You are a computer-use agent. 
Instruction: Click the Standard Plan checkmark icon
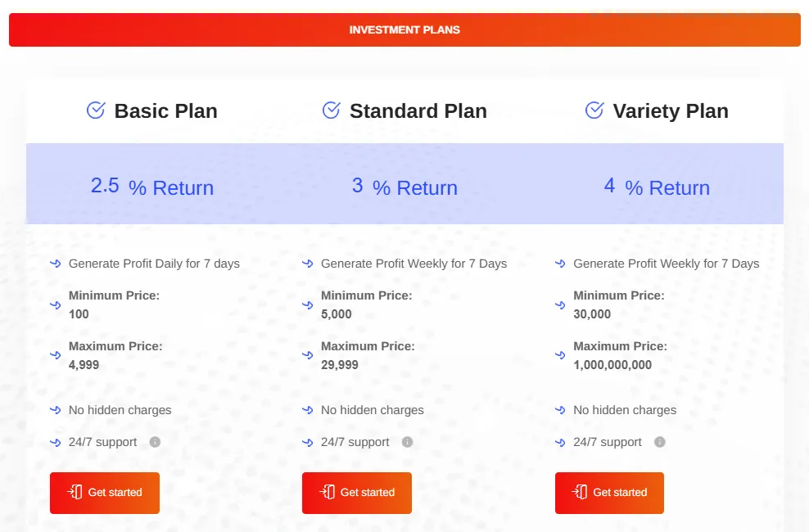click(x=331, y=110)
